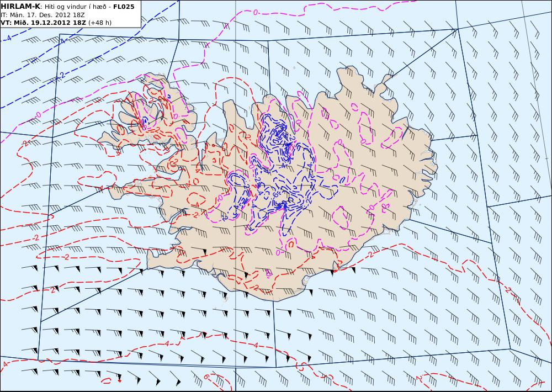Click the HIRLAM-K title in the legend box
This screenshot has width=552, height=392.
click(20, 7)
